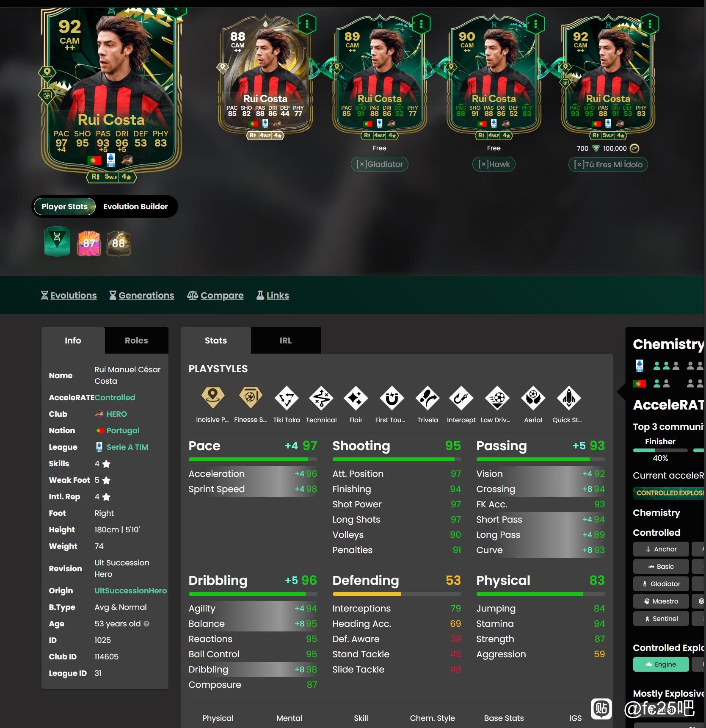Click the Aerial playstyle icon
The image size is (706, 728).
[x=533, y=398]
